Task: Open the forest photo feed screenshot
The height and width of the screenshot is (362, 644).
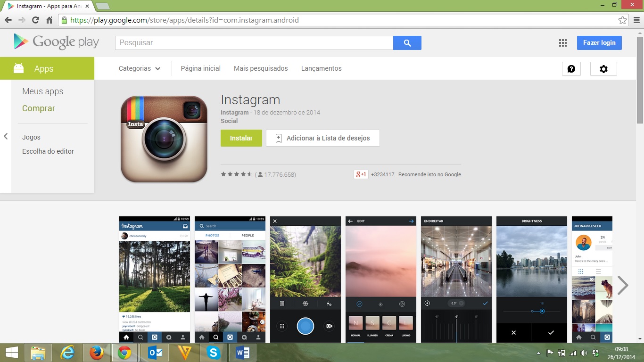Action: click(x=155, y=279)
